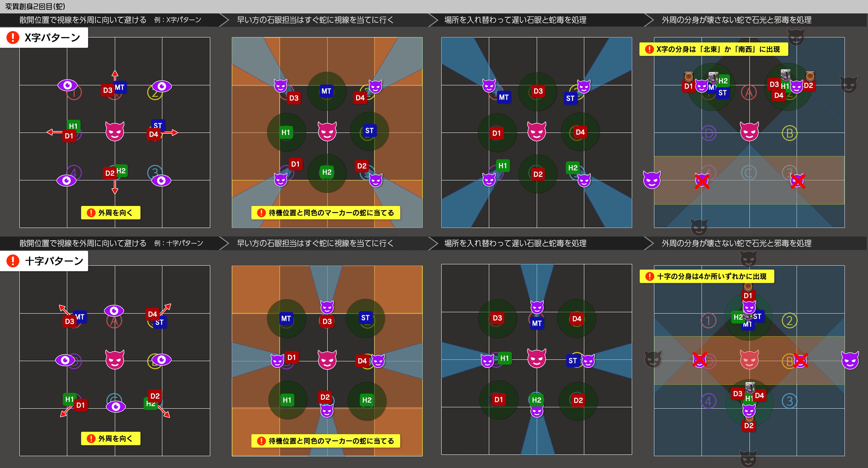This screenshot has width=868, height=468.
Task: Click bright purple clone icon right of 十字の分身 arena
Action: tap(850, 361)
